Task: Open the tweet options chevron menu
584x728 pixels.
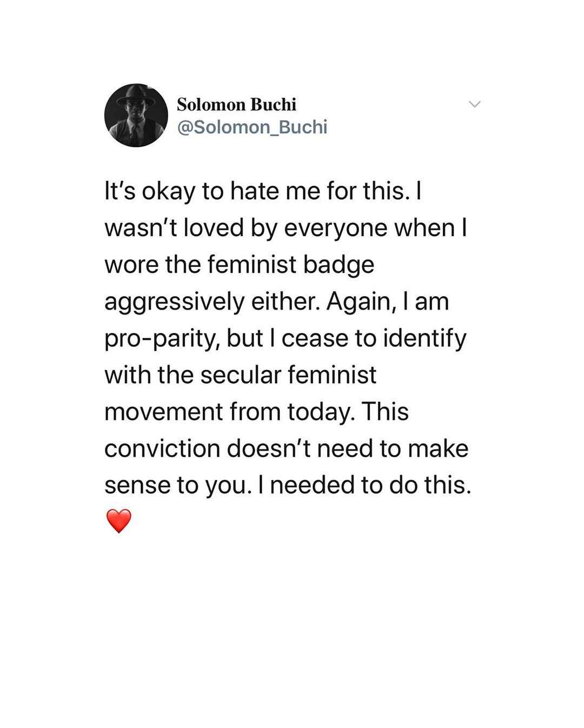Action: 474,104
